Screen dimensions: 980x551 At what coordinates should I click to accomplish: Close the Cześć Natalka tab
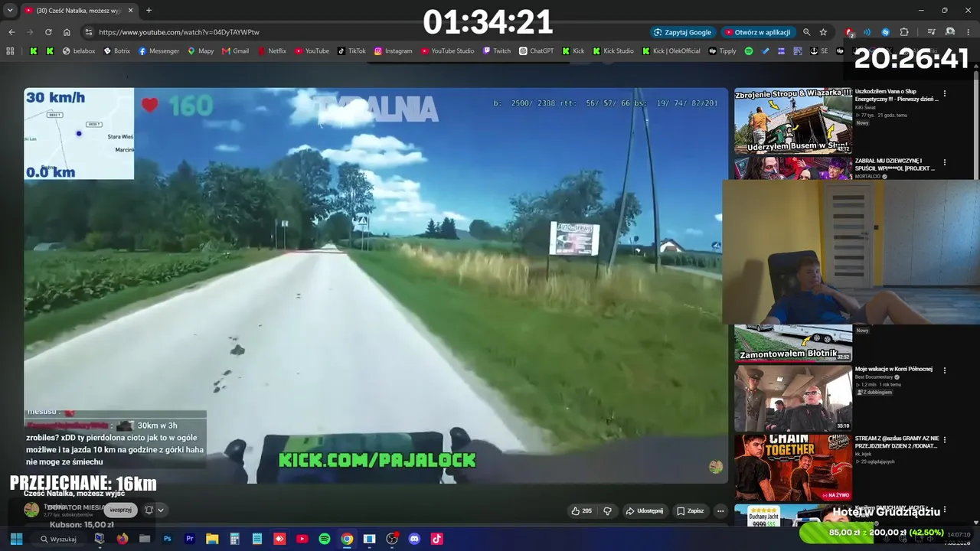coord(130,10)
